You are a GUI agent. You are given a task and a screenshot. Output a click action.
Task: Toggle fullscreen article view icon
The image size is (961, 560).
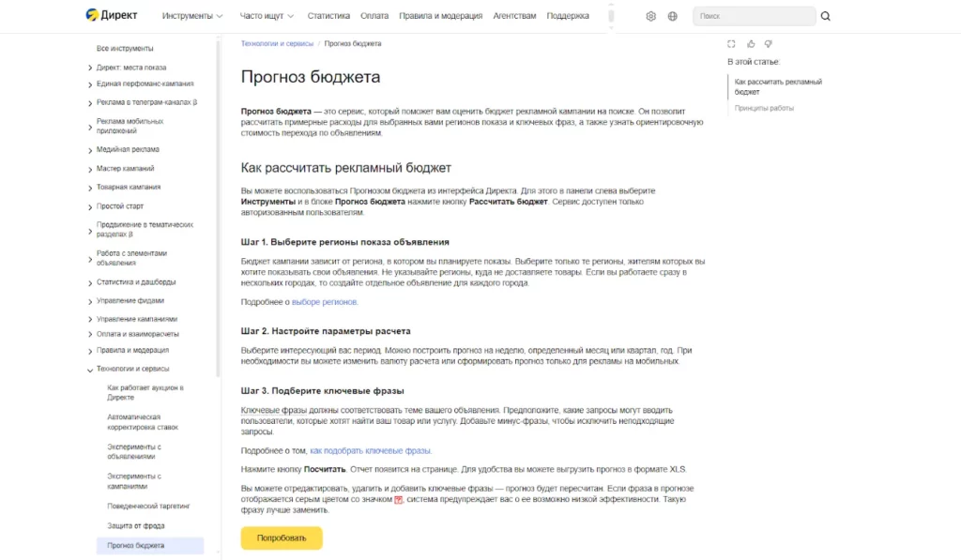tap(731, 44)
